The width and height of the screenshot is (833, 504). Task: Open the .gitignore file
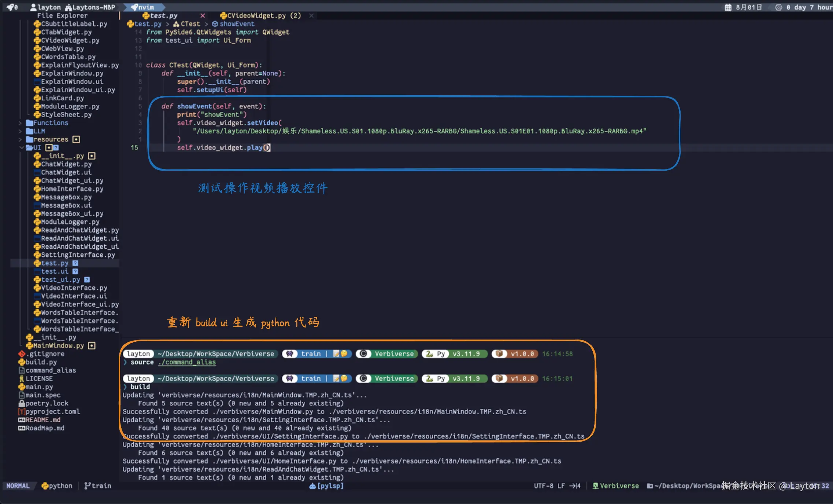pyautogui.click(x=45, y=354)
